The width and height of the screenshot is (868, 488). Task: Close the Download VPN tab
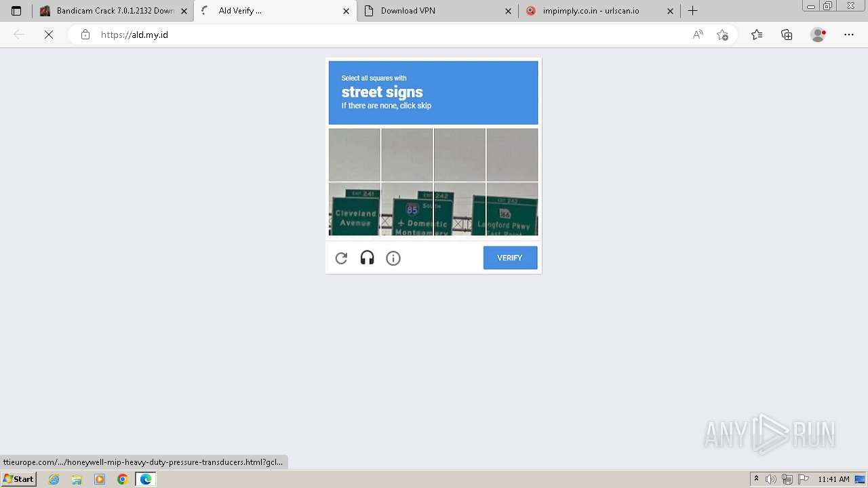tap(508, 11)
